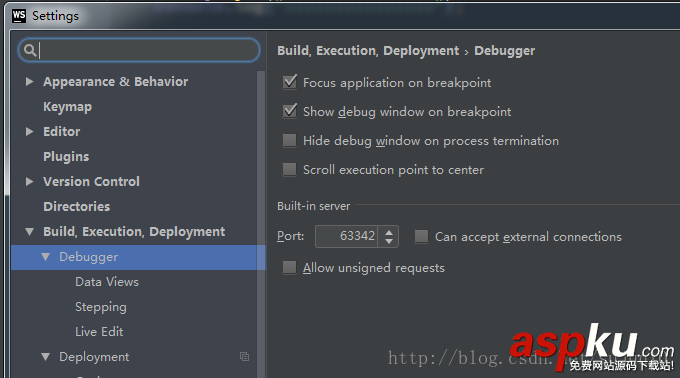Enable Allow unsigned requests
Screen dimensions: 680x378
click(289, 267)
